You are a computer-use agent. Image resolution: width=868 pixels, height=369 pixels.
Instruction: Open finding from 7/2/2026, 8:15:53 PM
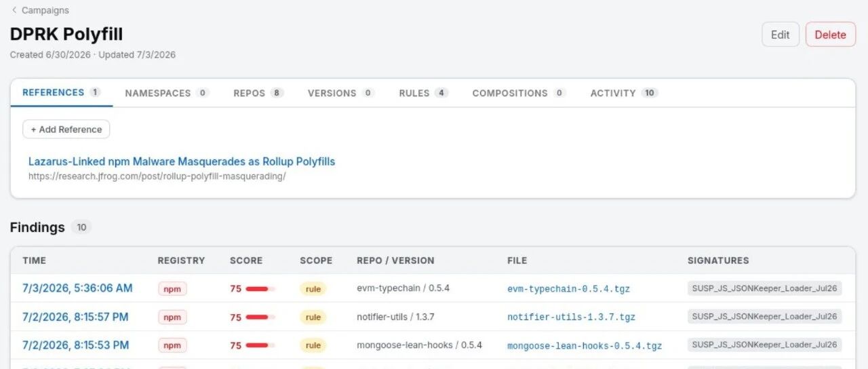click(x=75, y=345)
